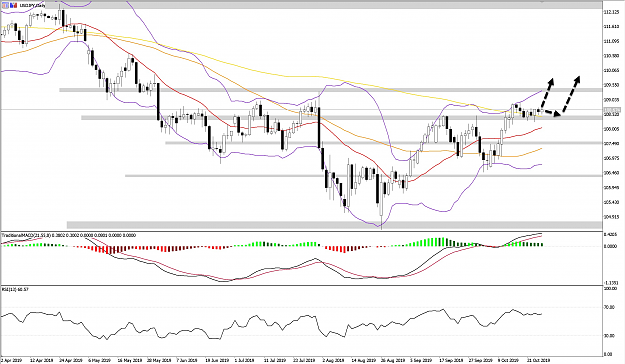
Task: Select the USDJPY,Daily chart title
Action: tap(32, 6)
